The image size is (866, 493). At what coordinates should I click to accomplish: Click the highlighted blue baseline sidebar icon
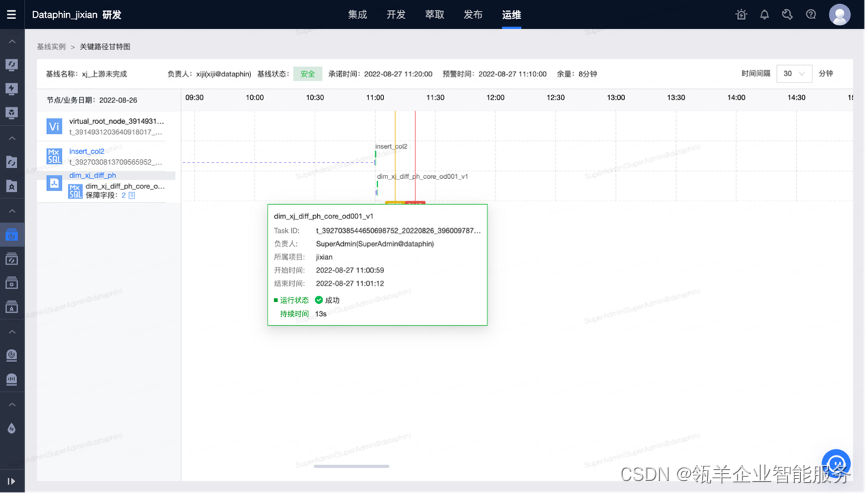[x=12, y=235]
